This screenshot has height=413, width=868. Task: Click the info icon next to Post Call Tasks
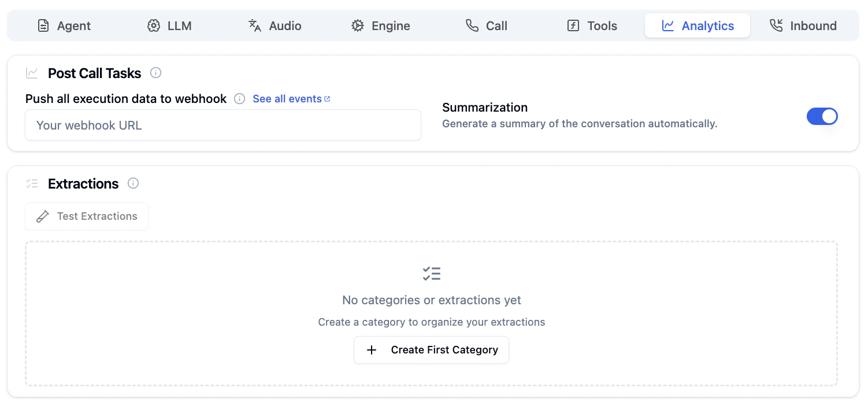coord(155,73)
